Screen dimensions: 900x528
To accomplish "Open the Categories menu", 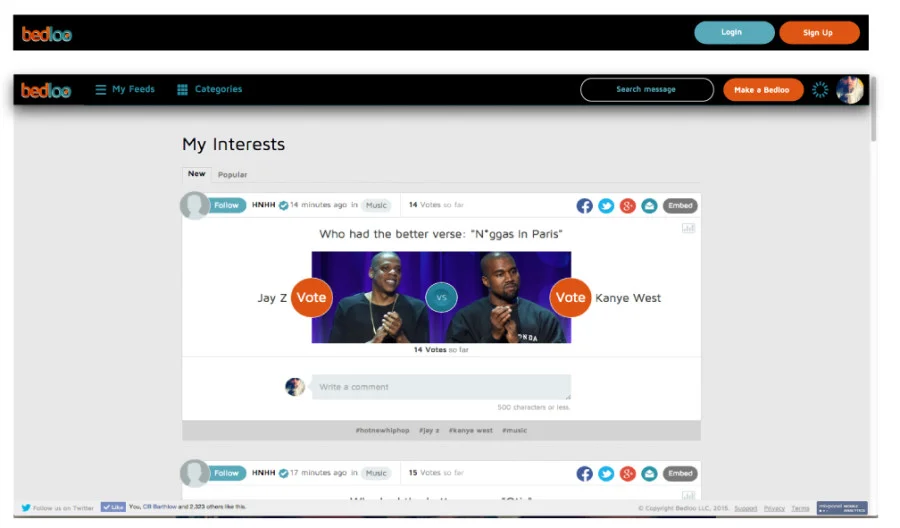I will click(x=210, y=90).
